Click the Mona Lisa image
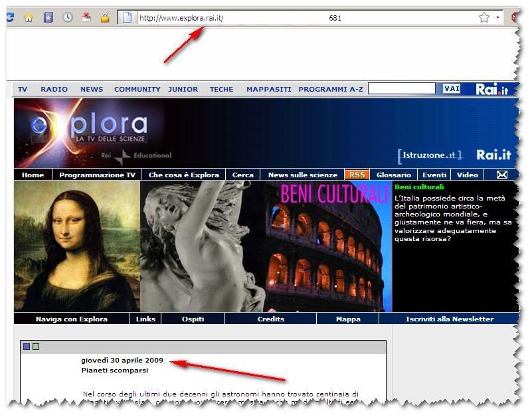Viewport: 532px width, 417px height. coord(76,246)
